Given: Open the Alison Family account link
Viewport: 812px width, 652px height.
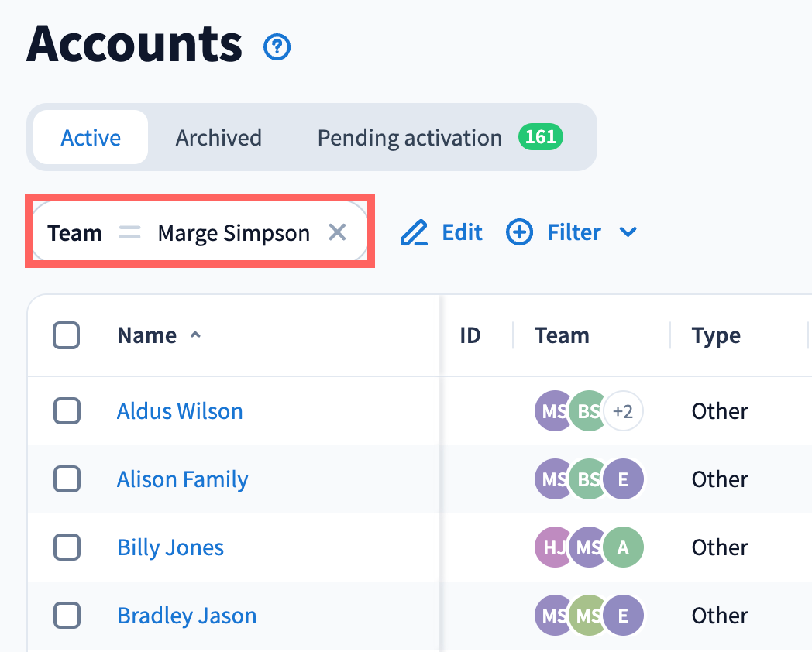Looking at the screenshot, I should coord(182,479).
